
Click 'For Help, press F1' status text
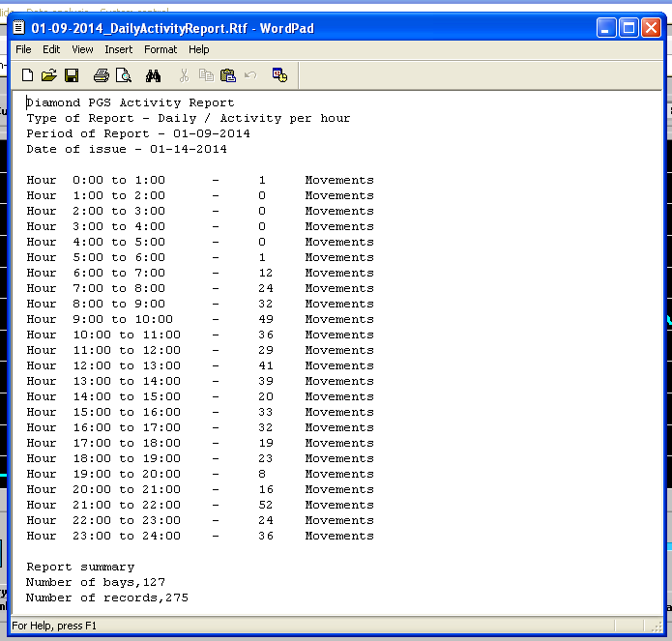click(54, 626)
